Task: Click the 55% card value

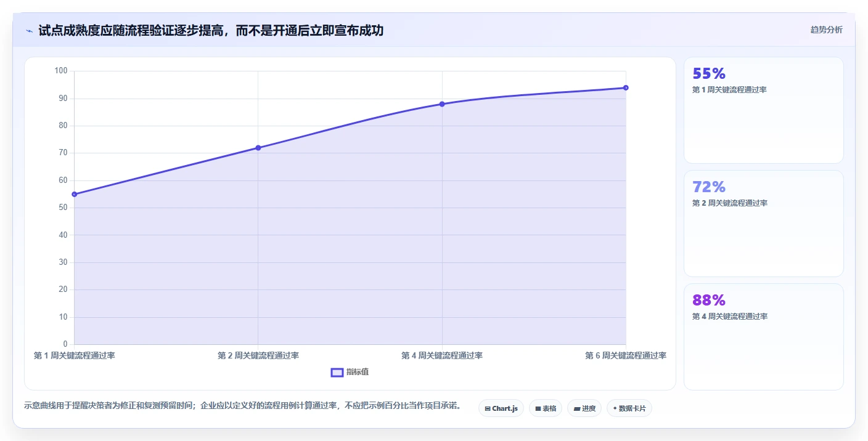Action: point(709,74)
